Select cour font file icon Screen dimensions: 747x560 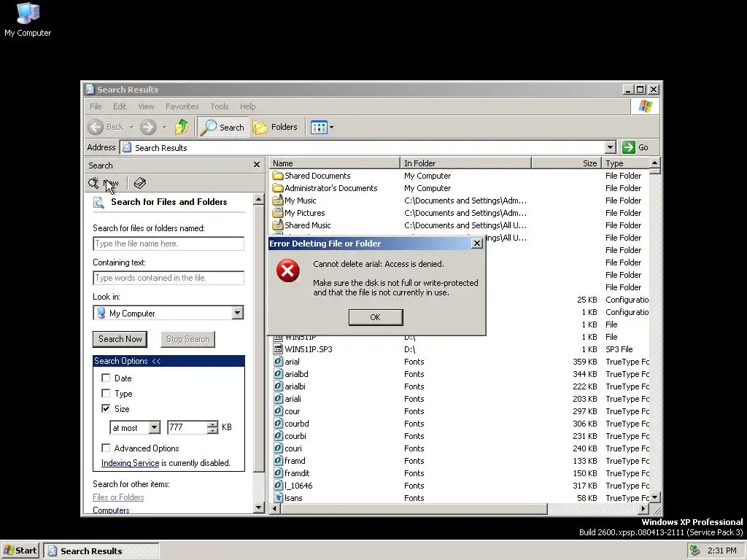point(278,411)
